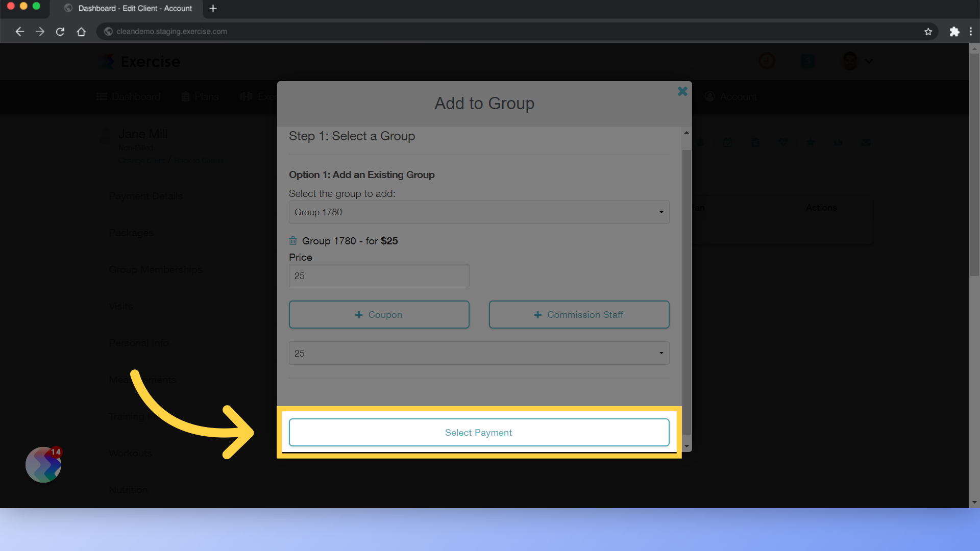Select the Dashboard - Edit Client browser tab
980x551 pixels.
pyautogui.click(x=128, y=9)
